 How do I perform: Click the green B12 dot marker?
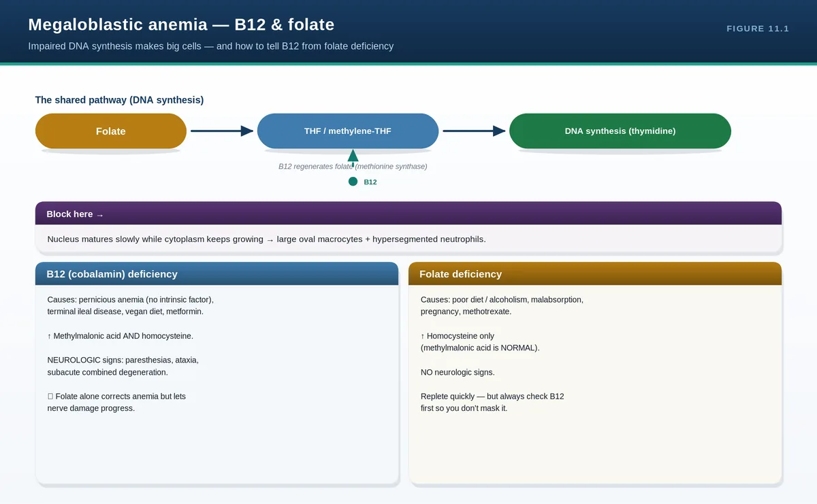[353, 182]
